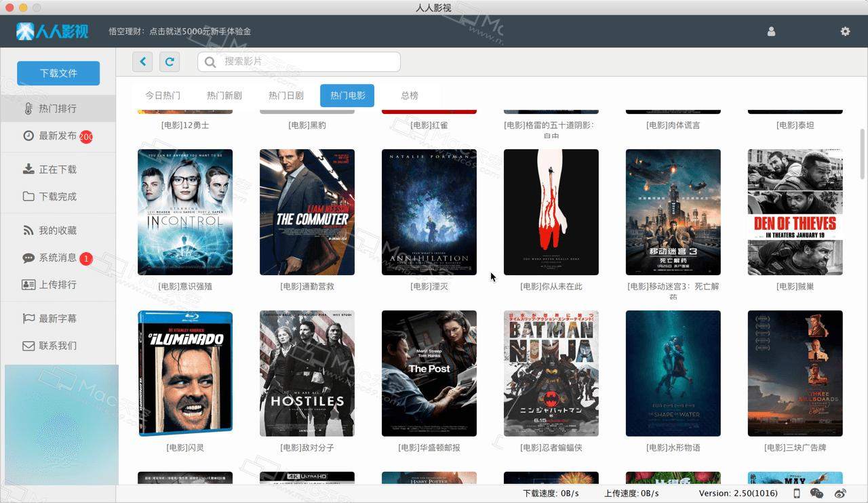This screenshot has width=868, height=503.
Task: Click the flag icon beside 最新字幕
Action: (28, 319)
